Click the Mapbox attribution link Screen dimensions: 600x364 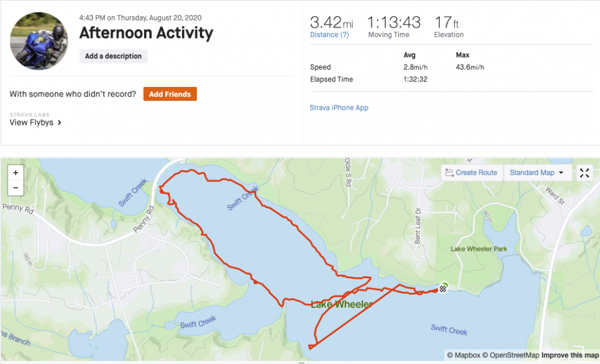point(463,355)
